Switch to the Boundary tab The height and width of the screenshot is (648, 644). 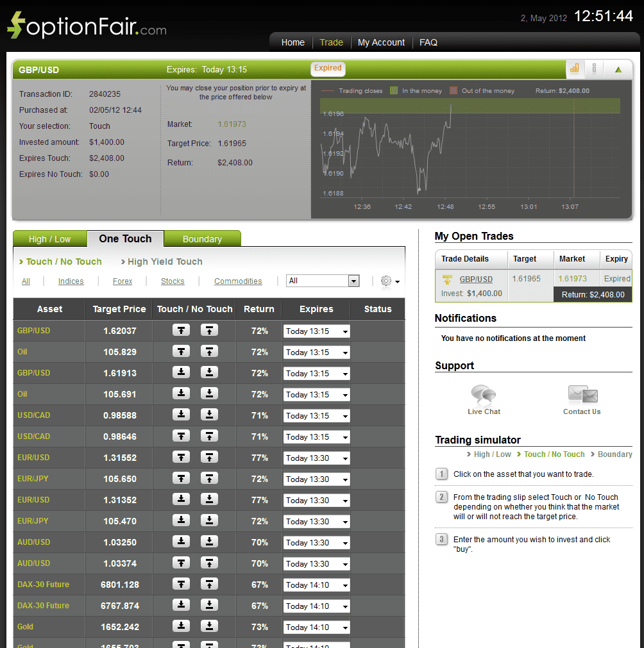point(202,238)
